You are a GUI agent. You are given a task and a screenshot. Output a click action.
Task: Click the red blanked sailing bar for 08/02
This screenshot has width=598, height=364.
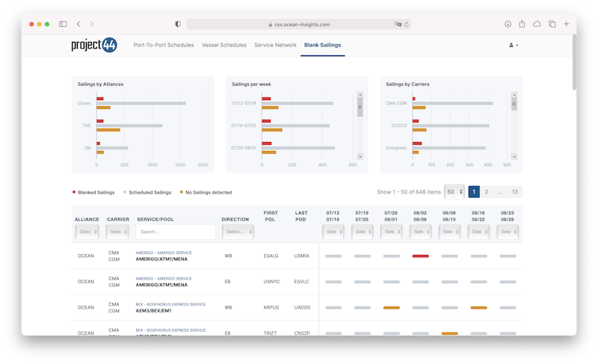[x=420, y=256]
